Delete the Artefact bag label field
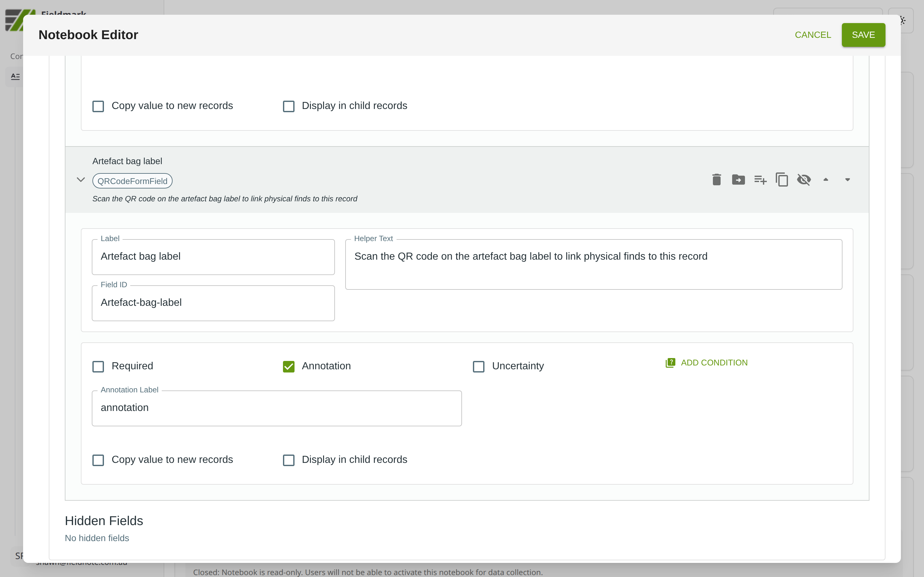 click(716, 180)
